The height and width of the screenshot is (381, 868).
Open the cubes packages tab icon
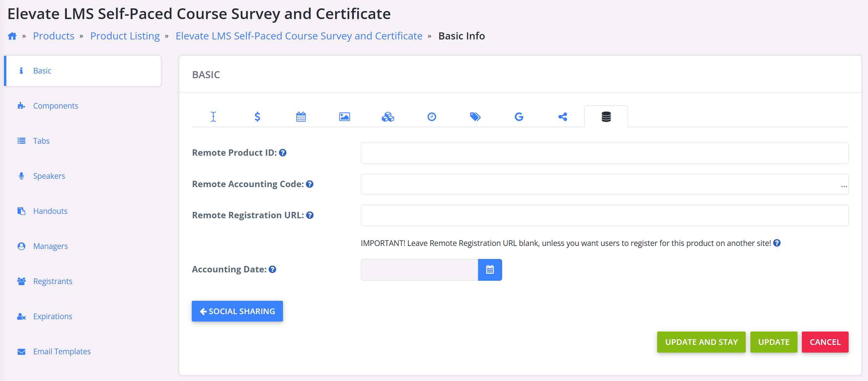tap(388, 117)
